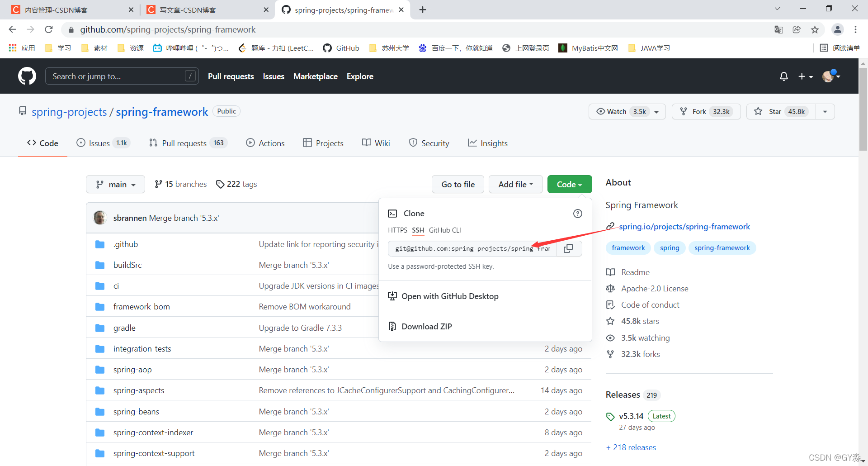Switch to the Code tab
Screen dimensions: 868x466
pyautogui.click(x=42, y=143)
